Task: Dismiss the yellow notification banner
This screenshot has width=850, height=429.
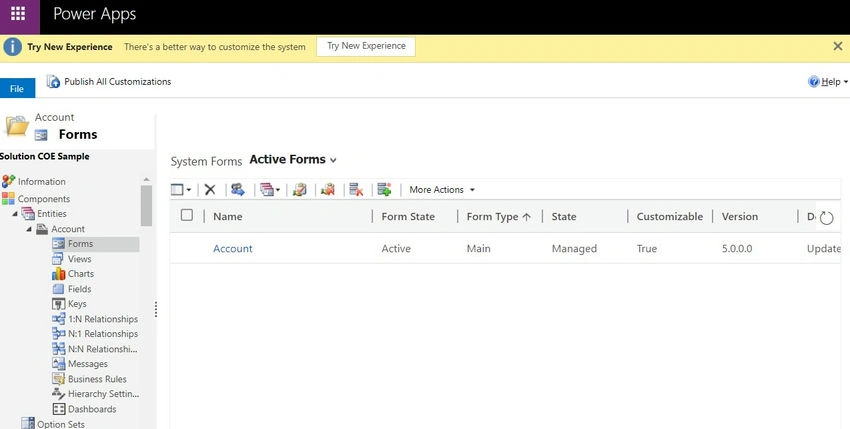Action: tap(838, 47)
